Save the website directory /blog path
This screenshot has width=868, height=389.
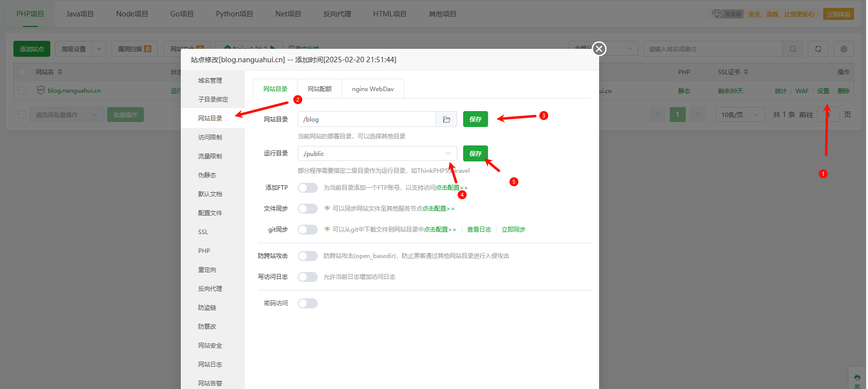click(475, 120)
